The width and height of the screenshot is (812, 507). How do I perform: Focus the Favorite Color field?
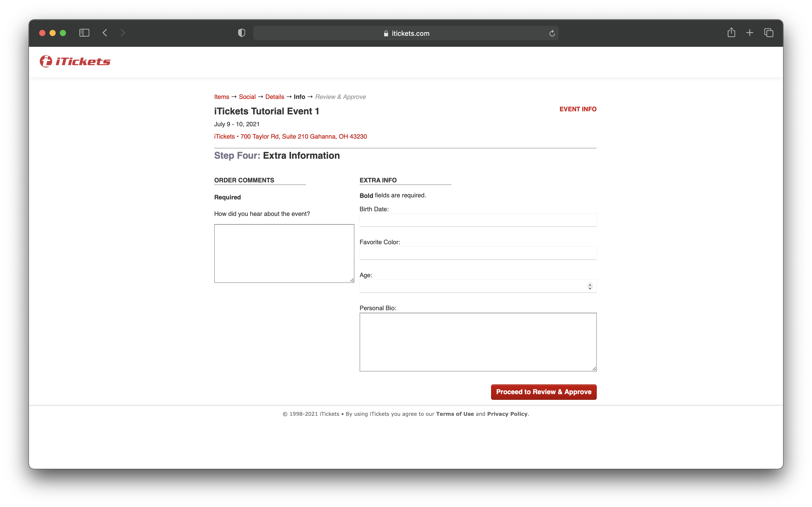click(x=478, y=253)
